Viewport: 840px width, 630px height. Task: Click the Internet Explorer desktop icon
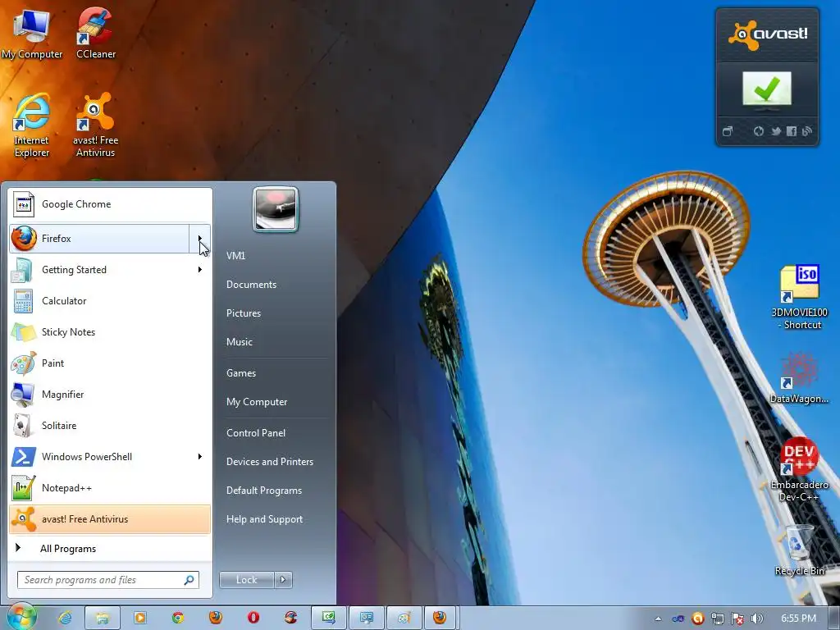[32, 126]
